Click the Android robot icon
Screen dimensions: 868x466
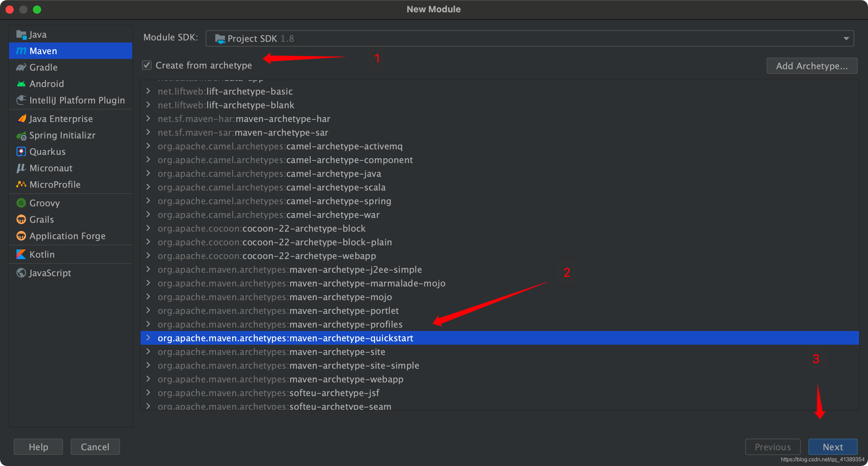coord(21,84)
